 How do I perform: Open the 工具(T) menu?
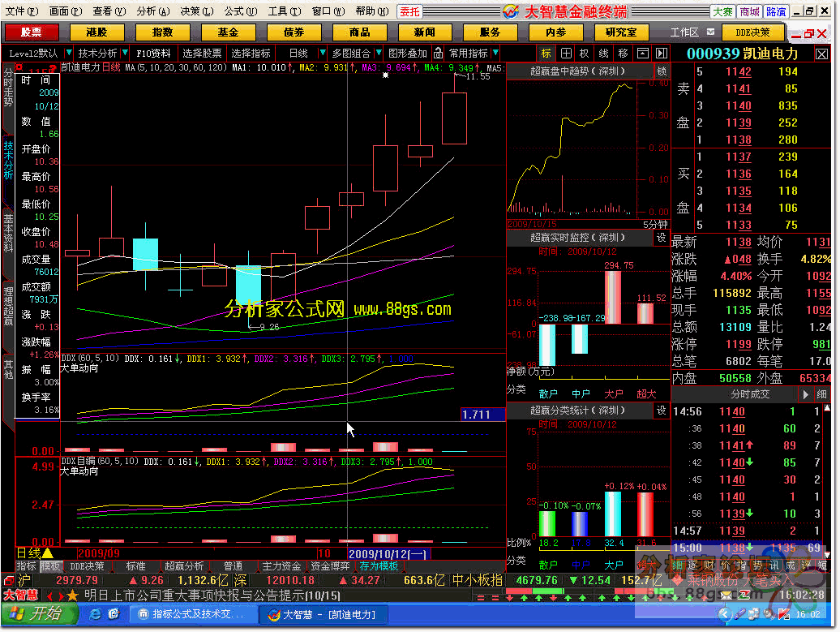point(285,11)
